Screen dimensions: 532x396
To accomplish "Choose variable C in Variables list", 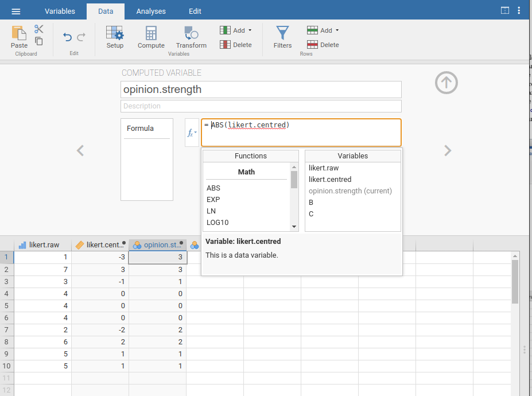I will coord(311,214).
